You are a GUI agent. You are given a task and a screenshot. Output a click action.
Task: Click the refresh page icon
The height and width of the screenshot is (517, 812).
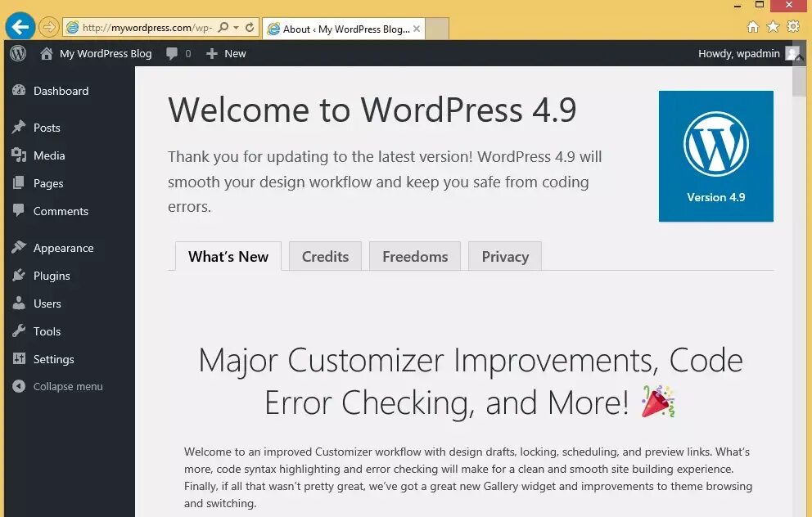click(250, 28)
